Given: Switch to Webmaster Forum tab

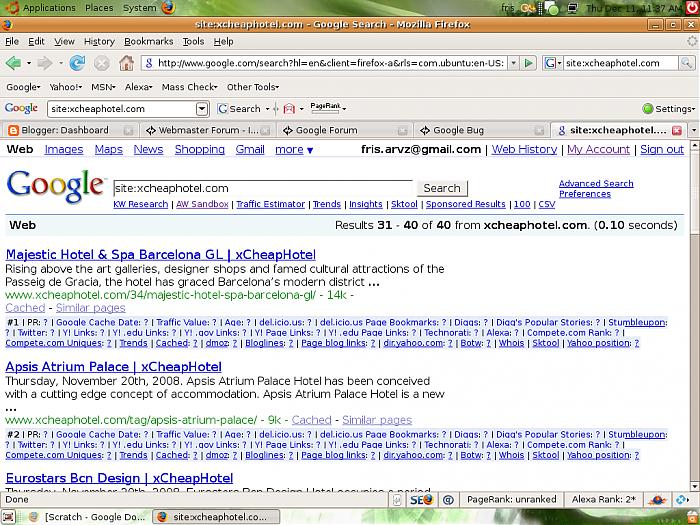Looking at the screenshot, I should [x=207, y=130].
